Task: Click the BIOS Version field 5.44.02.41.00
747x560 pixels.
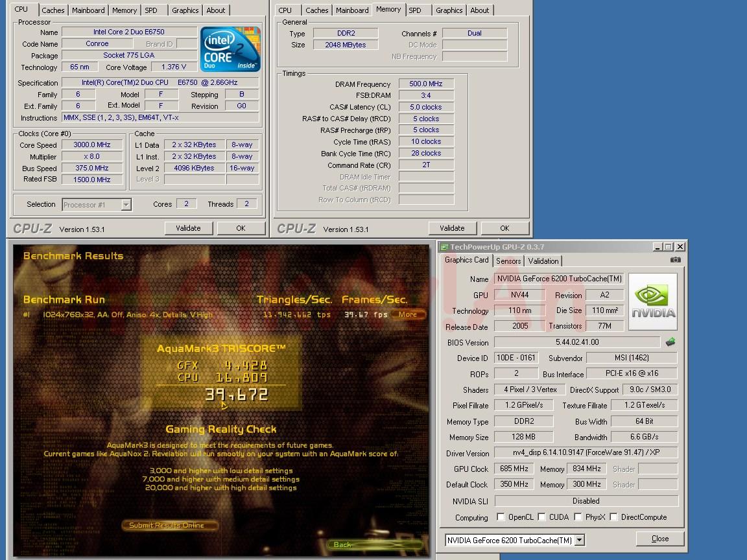Action: click(577, 342)
